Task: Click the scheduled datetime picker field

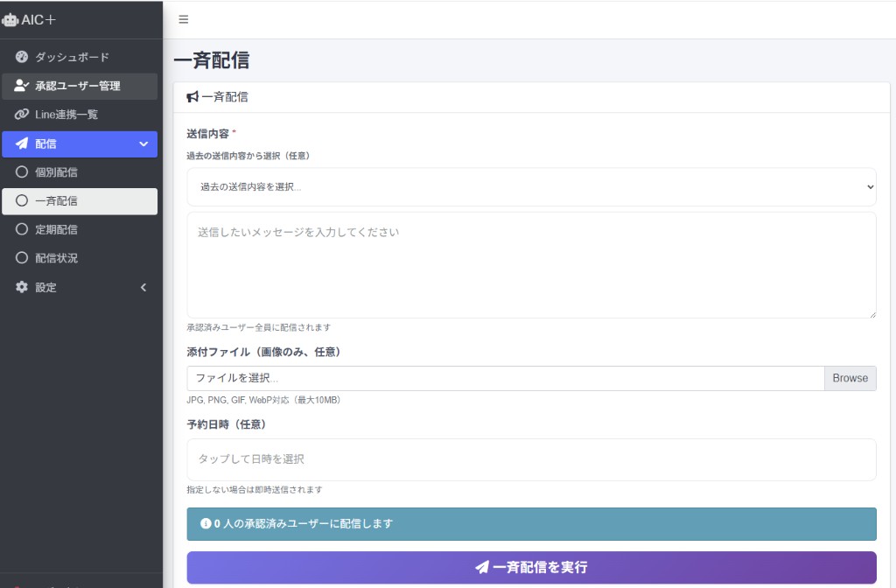Action: (x=530, y=458)
